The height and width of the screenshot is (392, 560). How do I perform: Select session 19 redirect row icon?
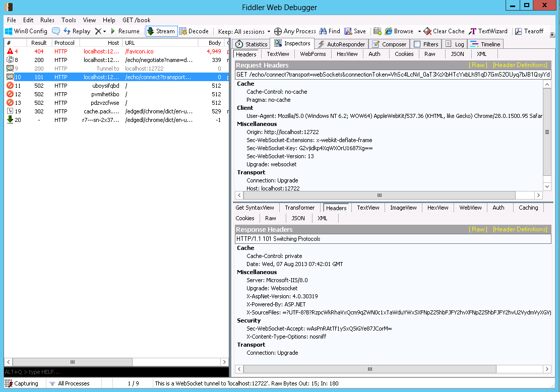point(10,111)
